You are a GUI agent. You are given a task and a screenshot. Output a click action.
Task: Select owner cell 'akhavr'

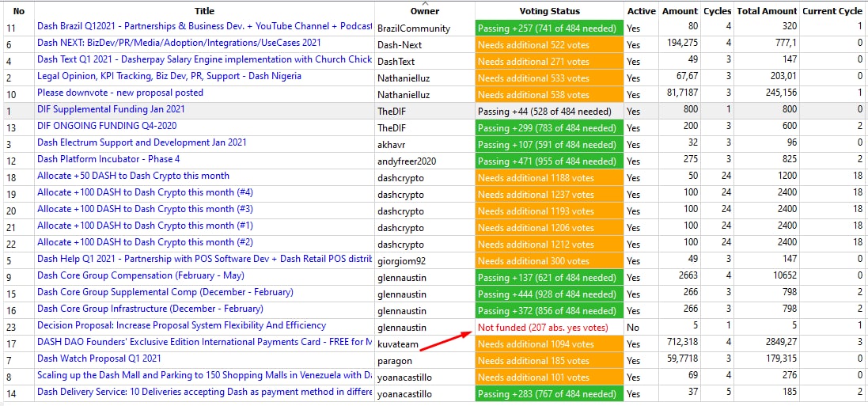[425, 145]
